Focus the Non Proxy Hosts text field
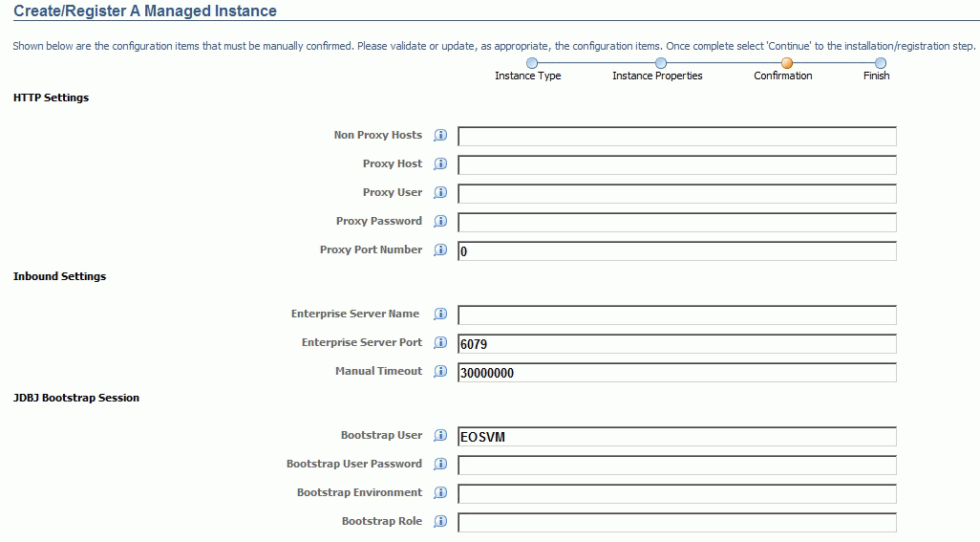Viewport: 980px width, 542px height. click(x=677, y=136)
